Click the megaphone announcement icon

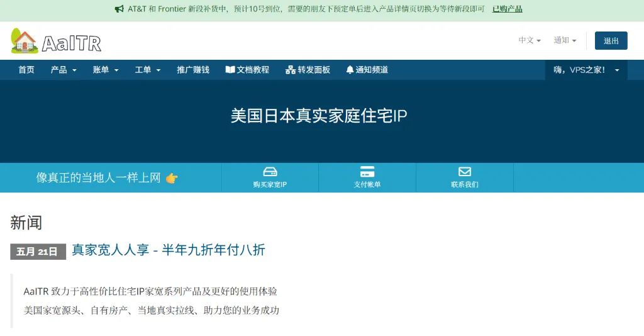click(119, 9)
